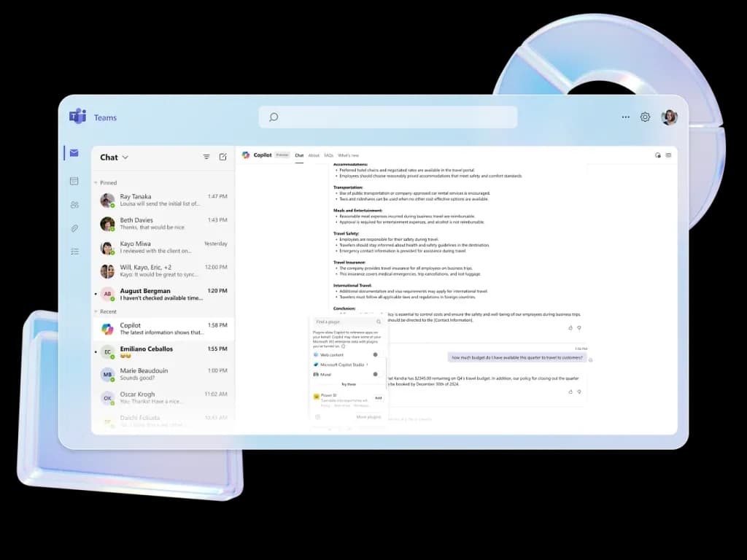Viewport: 747px width, 560px height.
Task: Open the more options ellipsis in the header
Action: pyautogui.click(x=625, y=117)
